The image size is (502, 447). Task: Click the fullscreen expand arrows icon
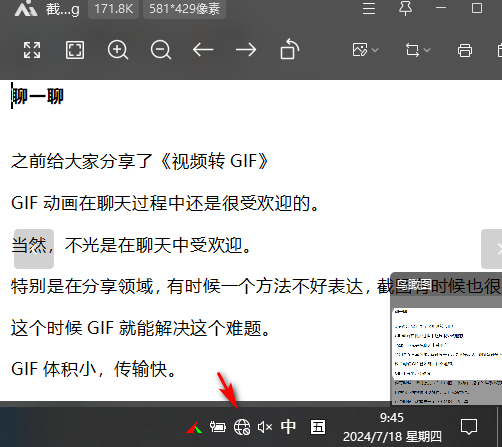(x=32, y=50)
